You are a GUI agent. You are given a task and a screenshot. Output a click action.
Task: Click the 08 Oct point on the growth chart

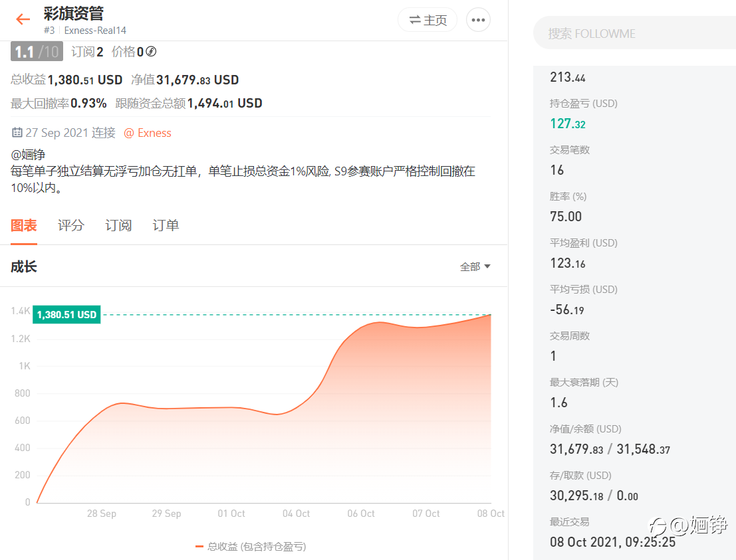point(491,315)
